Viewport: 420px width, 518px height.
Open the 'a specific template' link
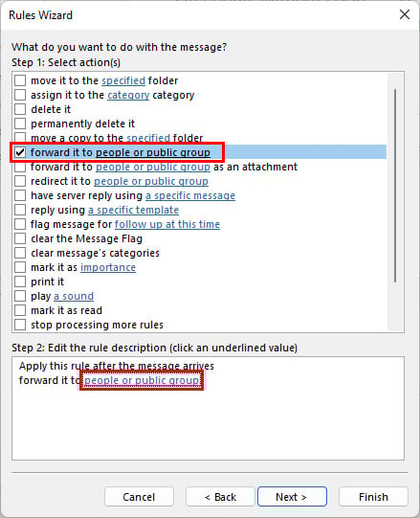tap(133, 210)
